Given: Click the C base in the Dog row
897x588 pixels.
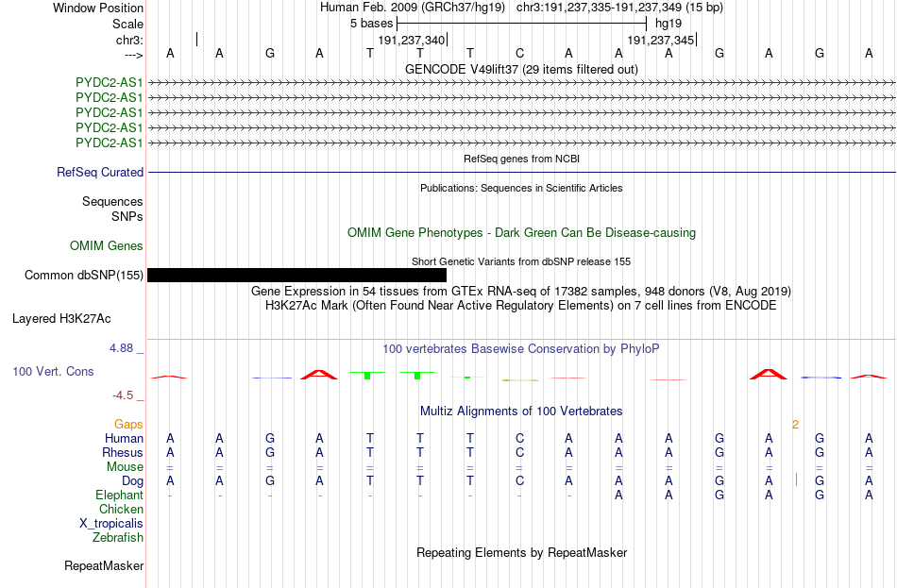Looking at the screenshot, I should click(519, 481).
